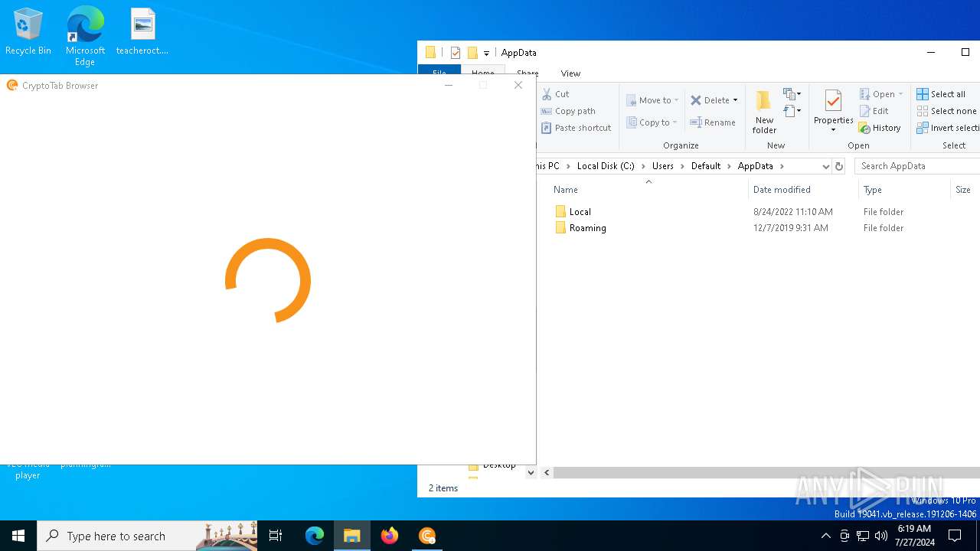This screenshot has width=980, height=551.
Task: Open the notification center icon
Action: (955, 536)
